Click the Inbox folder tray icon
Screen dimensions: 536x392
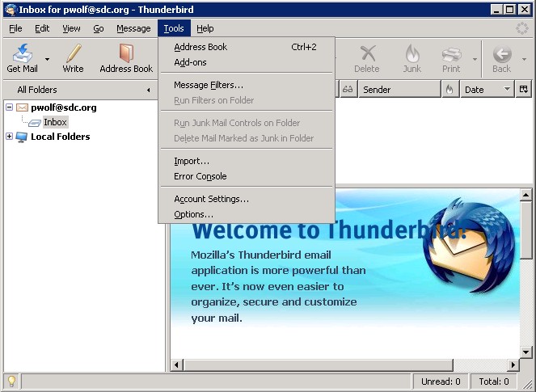click(x=35, y=123)
